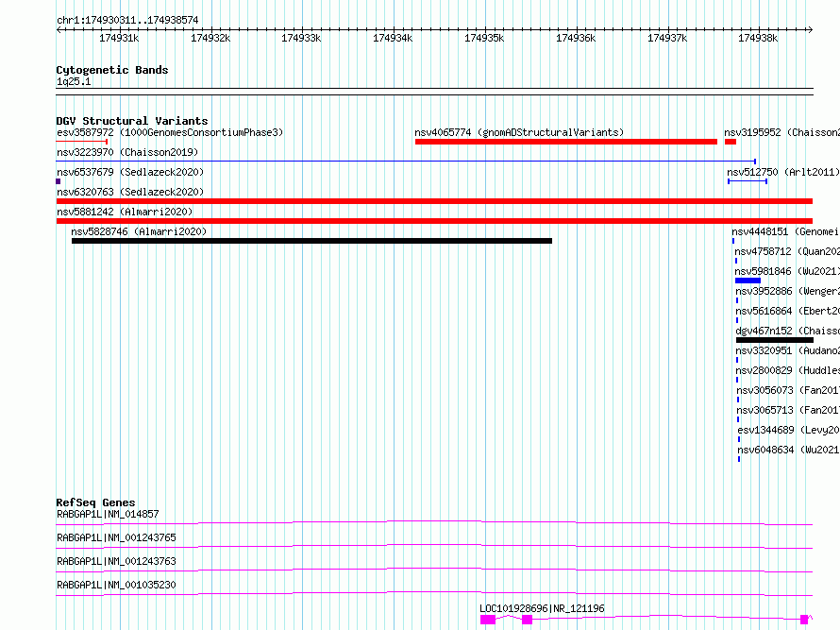The image size is (840, 630).
Task: Click the second magenta exon of LOC101928696
Action: click(528, 620)
